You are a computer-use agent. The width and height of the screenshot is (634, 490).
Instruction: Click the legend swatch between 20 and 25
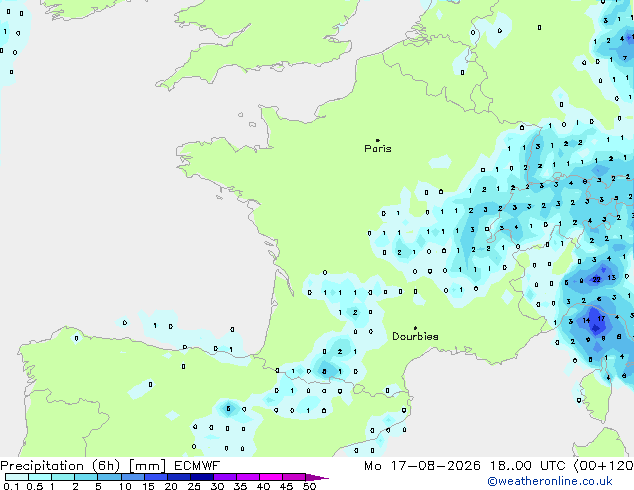(x=179, y=477)
